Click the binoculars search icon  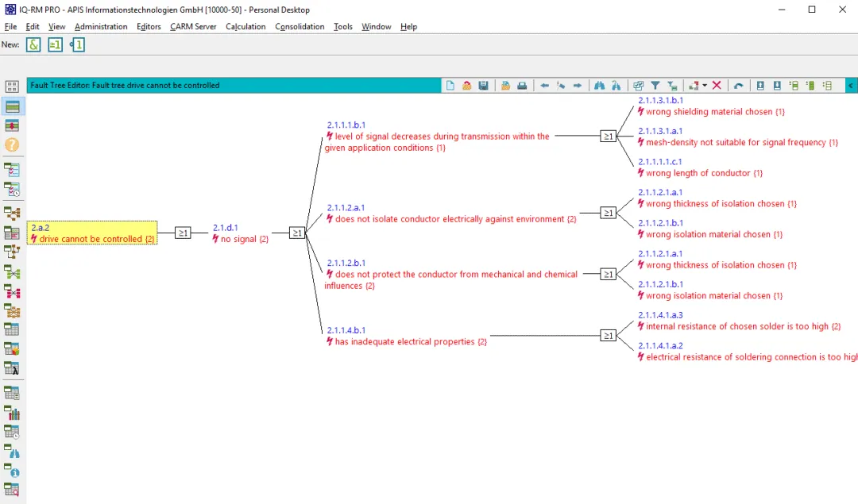(x=599, y=85)
